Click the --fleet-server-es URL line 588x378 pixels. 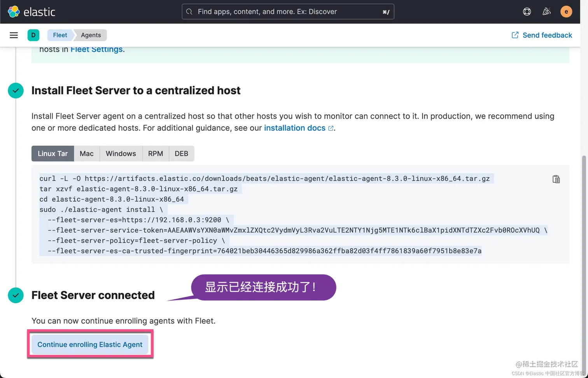138,220
